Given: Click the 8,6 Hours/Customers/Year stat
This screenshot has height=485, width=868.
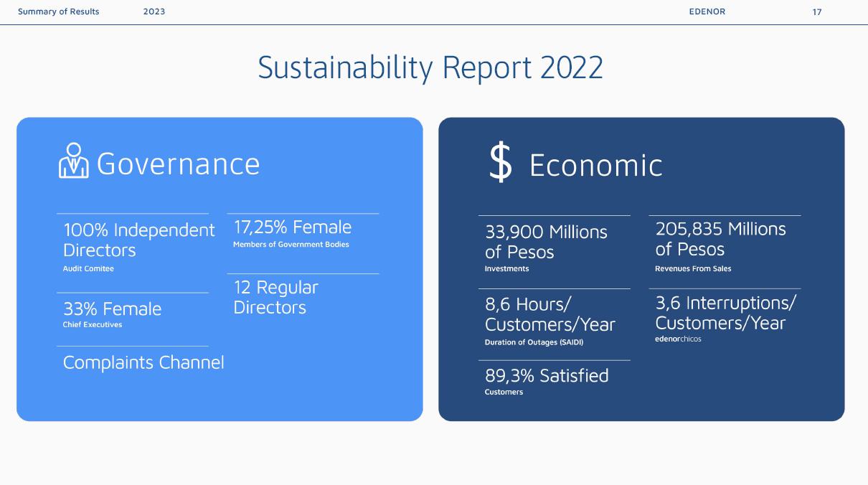Looking at the screenshot, I should 549,314.
